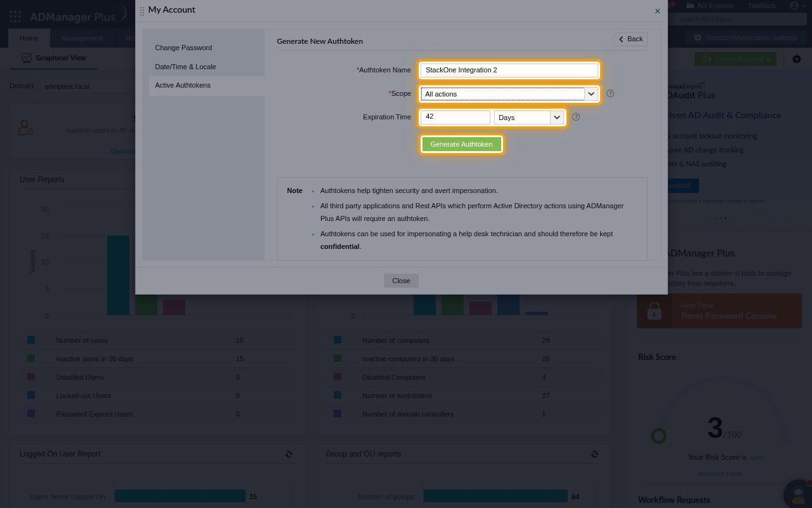Viewport: 812px width, 508px height.
Task: Click the Number of users legend swatch
Action: (31, 340)
